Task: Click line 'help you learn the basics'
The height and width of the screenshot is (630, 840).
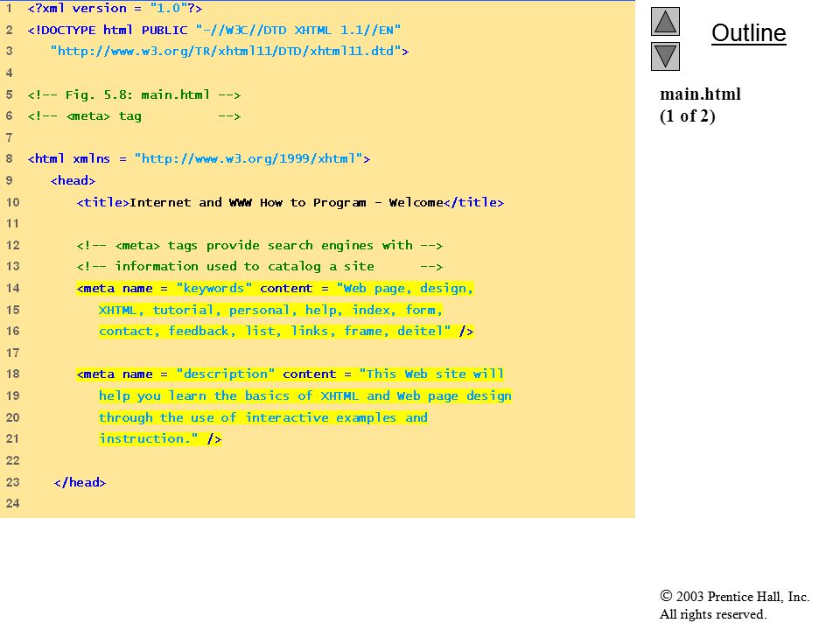Action: click(305, 395)
